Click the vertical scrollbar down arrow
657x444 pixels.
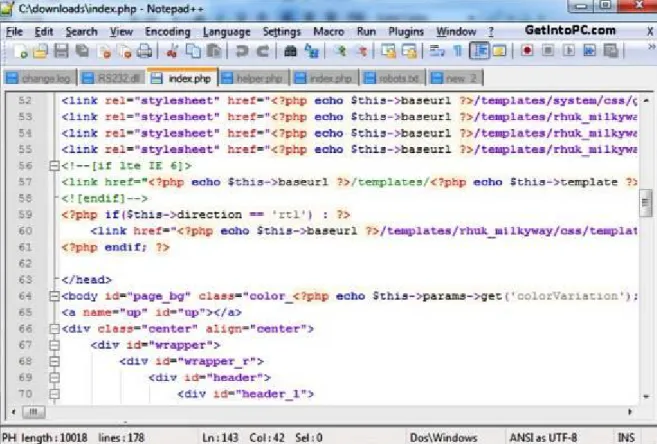[646, 396]
